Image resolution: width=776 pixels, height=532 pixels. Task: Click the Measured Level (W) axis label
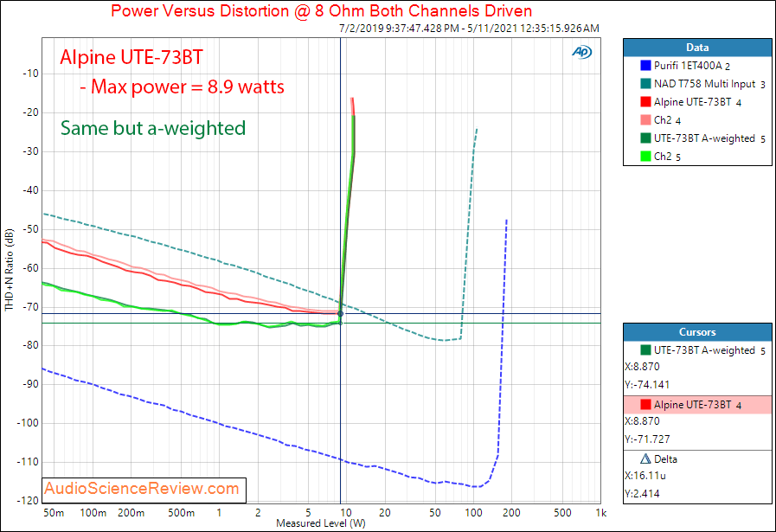(321, 523)
